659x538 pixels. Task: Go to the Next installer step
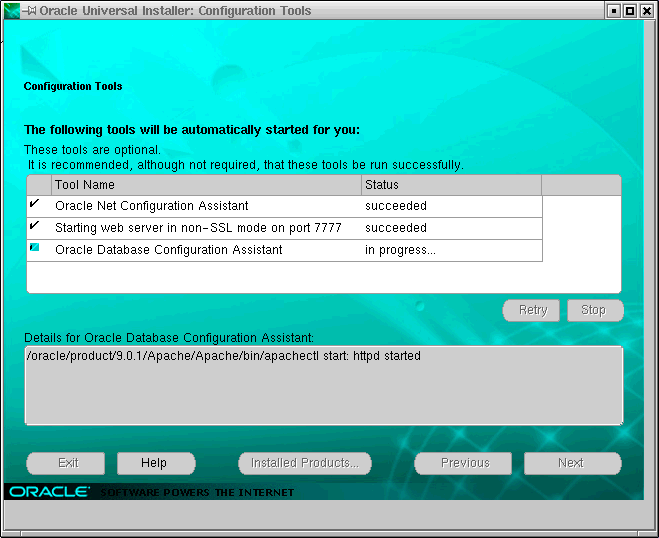(x=571, y=463)
